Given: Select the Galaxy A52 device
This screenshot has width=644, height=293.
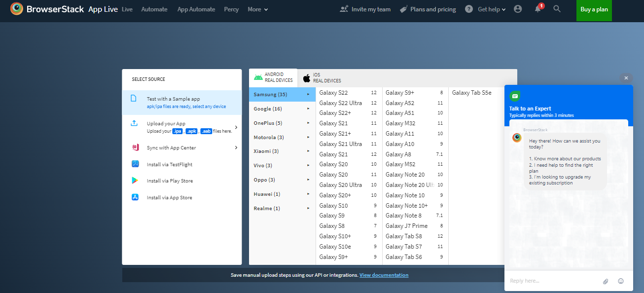Looking at the screenshot, I should point(415,103).
